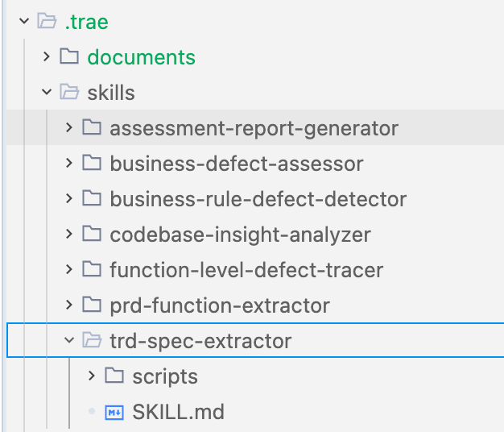Viewport: 504px width, 432px height.
Task: Collapse the .trae root folder chevron
Action: point(24,21)
